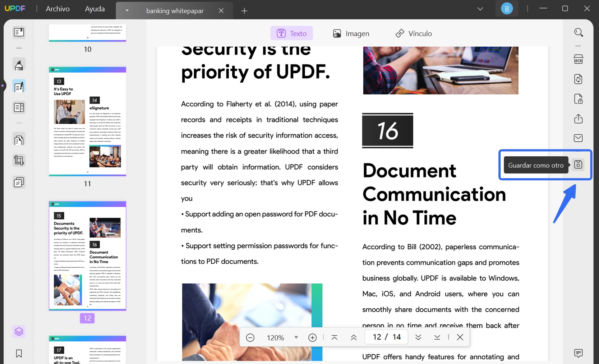Image resolution: width=599 pixels, height=364 pixels.
Task: Open the Watermark and background tool
Action: (19, 183)
